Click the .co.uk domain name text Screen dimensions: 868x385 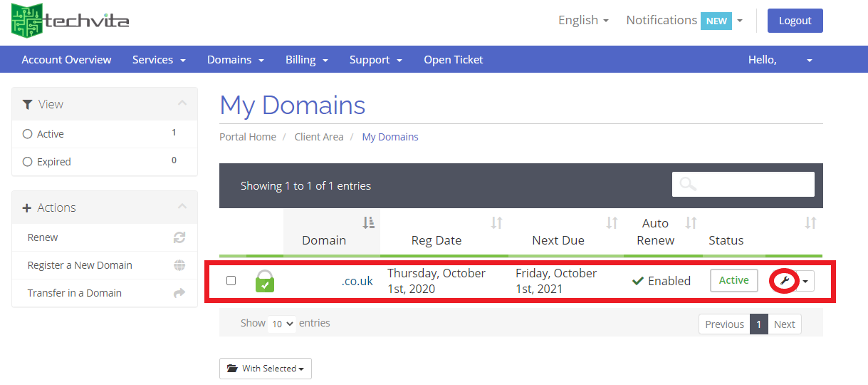tap(357, 281)
